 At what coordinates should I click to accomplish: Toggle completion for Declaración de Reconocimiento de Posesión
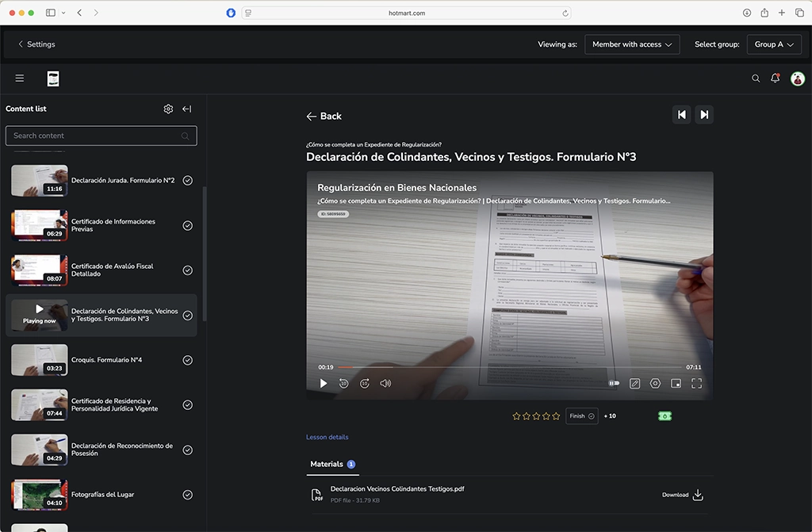pyautogui.click(x=187, y=450)
